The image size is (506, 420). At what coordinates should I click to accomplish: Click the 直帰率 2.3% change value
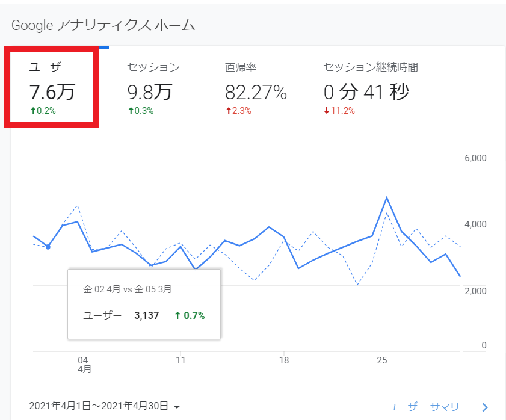pos(239,111)
